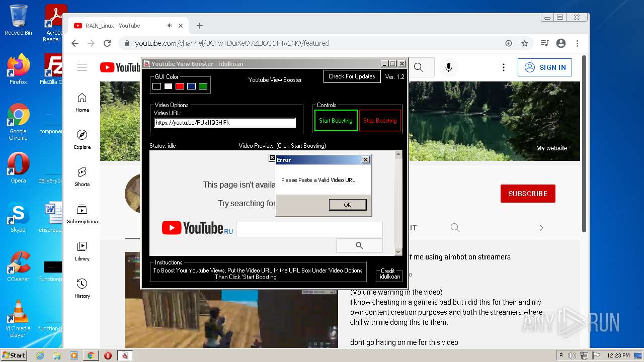
Task: Bookmark this page with star icon
Action: pyautogui.click(x=525, y=43)
